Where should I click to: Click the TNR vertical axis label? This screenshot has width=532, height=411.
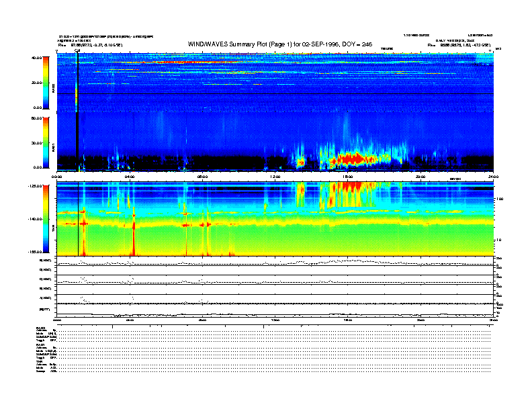[x=53, y=229]
